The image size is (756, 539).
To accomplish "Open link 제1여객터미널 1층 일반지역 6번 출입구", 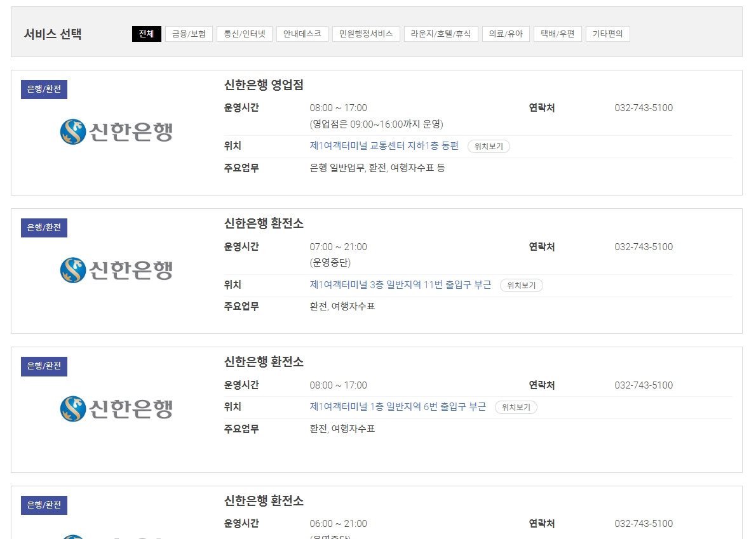I will click(x=398, y=406).
